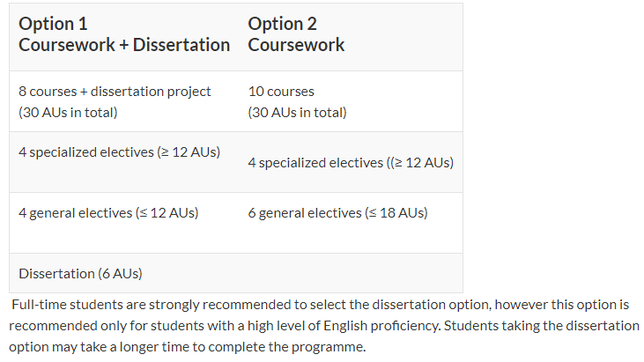The image size is (644, 362).
Task: Click the text 'Students taking the dissertation'
Action: [542, 326]
